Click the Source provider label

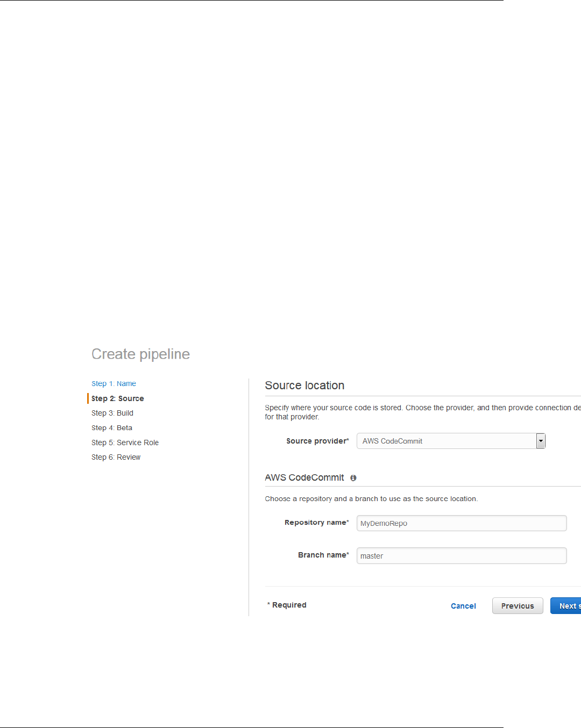(317, 441)
